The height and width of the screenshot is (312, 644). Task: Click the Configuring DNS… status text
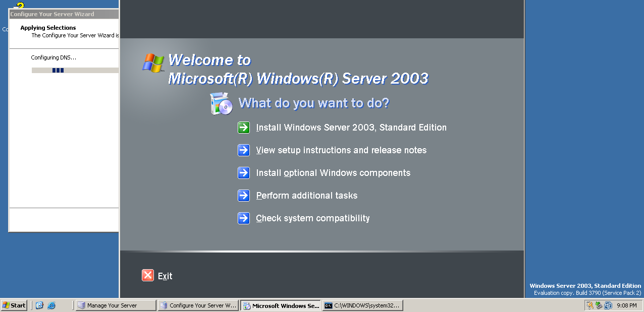tap(53, 57)
